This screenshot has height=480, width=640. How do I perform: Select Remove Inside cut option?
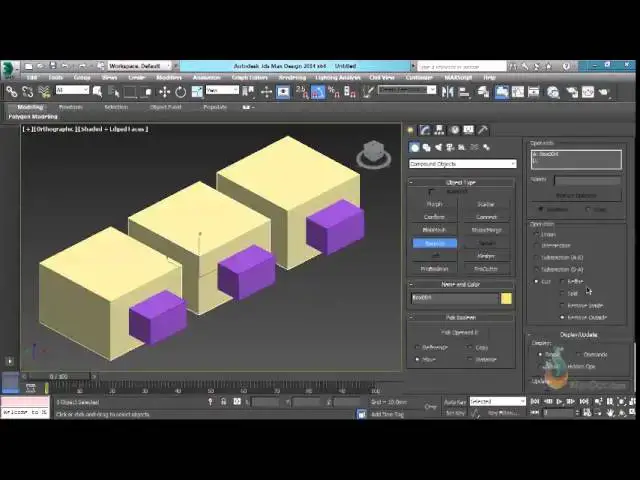562,305
